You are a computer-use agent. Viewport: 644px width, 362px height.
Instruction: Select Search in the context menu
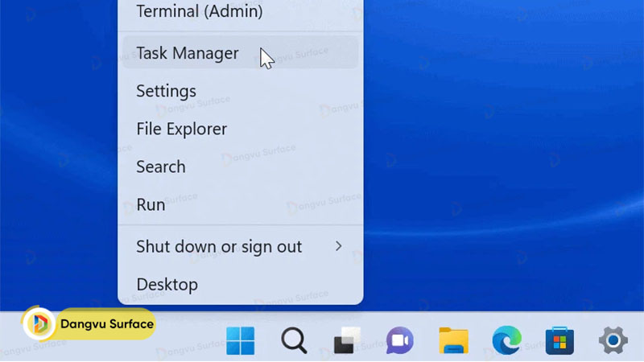click(x=240, y=167)
